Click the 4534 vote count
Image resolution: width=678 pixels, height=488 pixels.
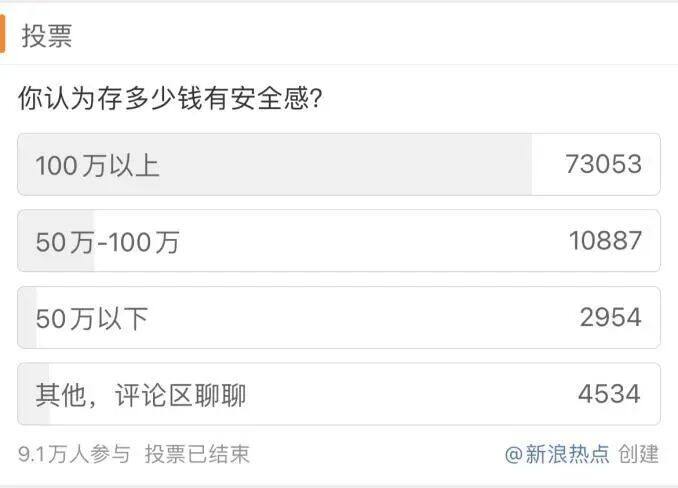609,395
